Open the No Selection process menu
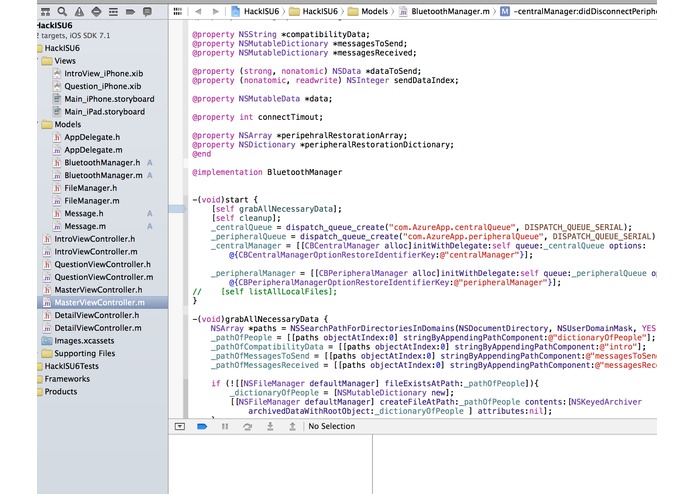 [332, 426]
